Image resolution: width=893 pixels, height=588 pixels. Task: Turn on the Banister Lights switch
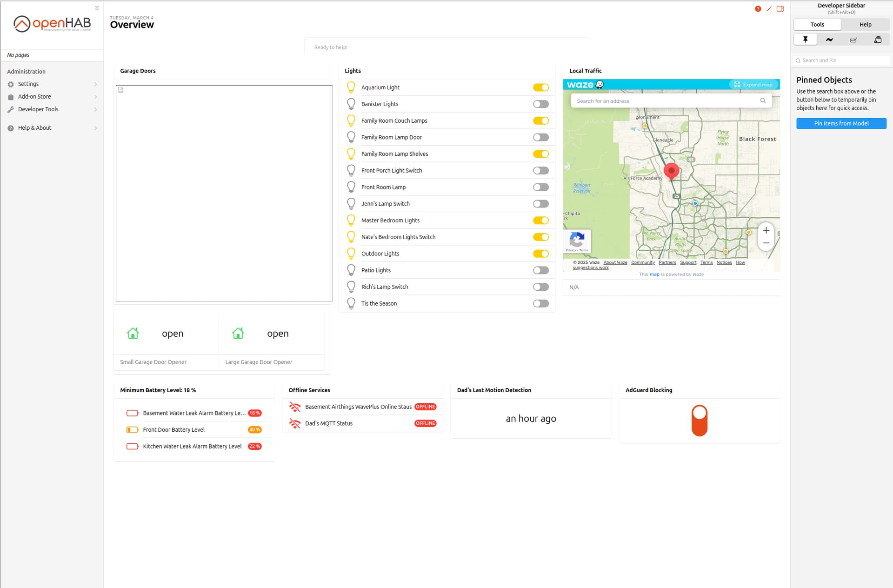[540, 104]
